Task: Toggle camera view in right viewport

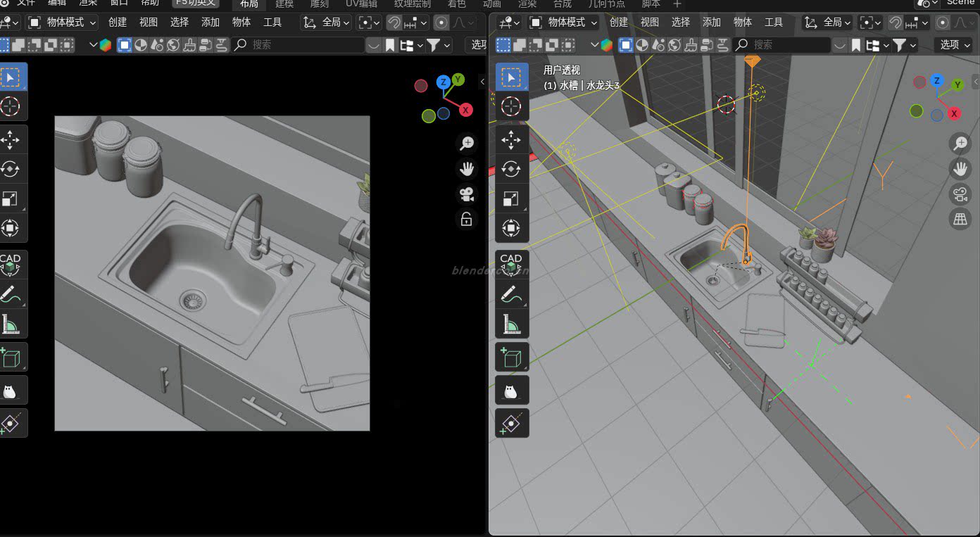Action: tap(960, 194)
